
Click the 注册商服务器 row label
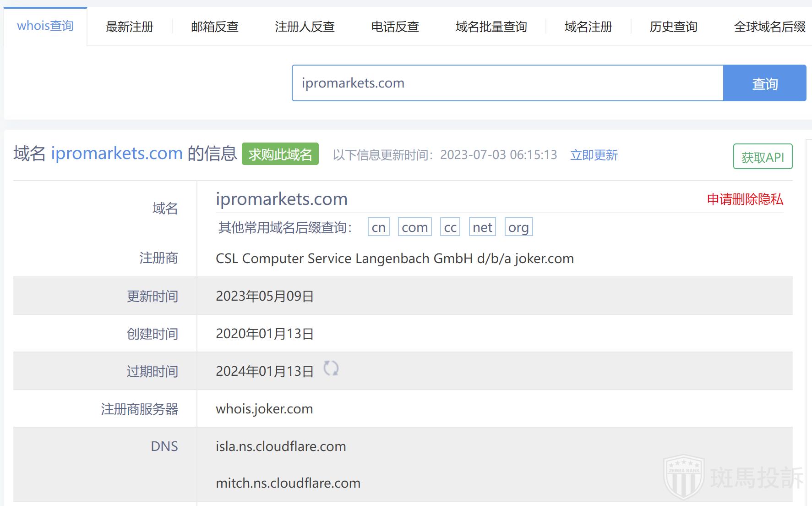coord(139,409)
